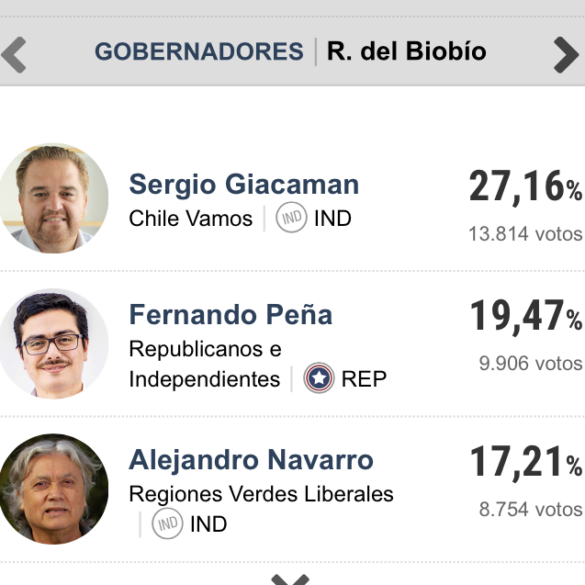Open Sergio Giacaman's profile photo

click(x=53, y=198)
